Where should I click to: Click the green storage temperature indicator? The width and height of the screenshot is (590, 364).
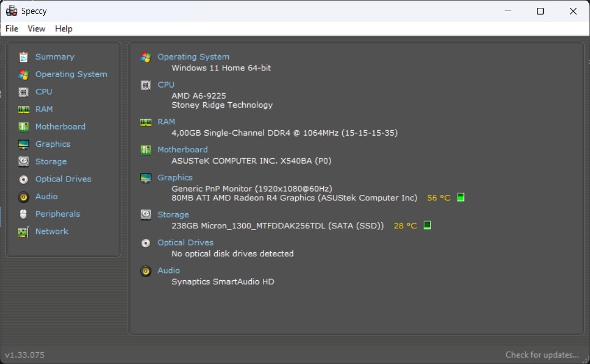point(427,226)
